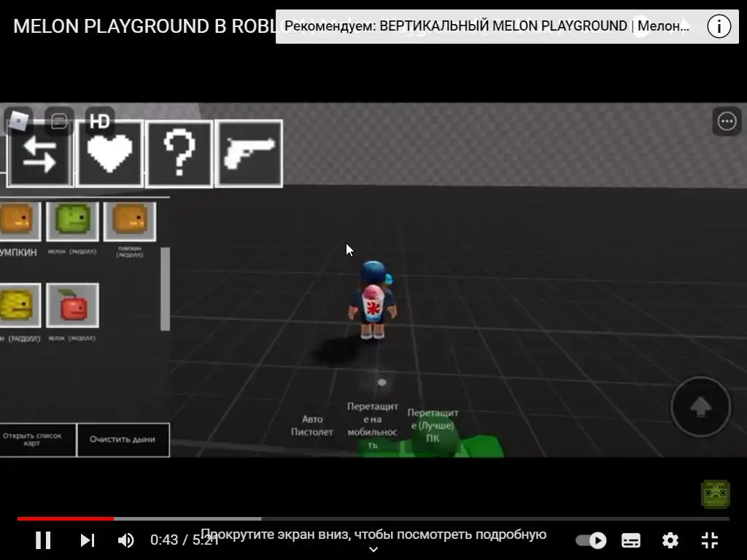This screenshot has height=560, width=747.
Task: Pause the video playback
Action: coord(43,540)
